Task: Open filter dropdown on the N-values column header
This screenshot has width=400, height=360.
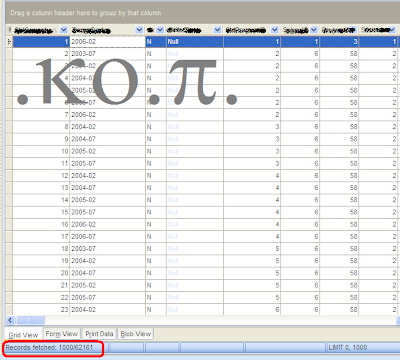Action: (x=160, y=30)
